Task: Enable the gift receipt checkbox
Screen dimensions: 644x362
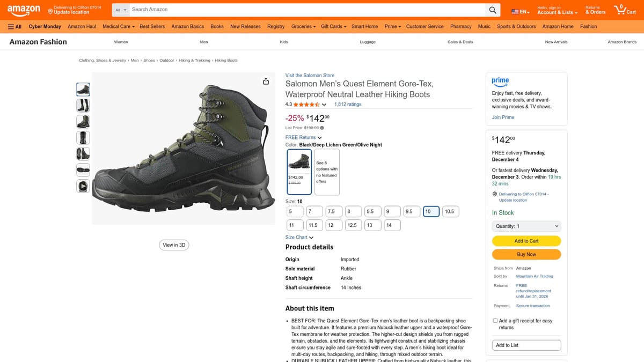Action: click(495, 320)
